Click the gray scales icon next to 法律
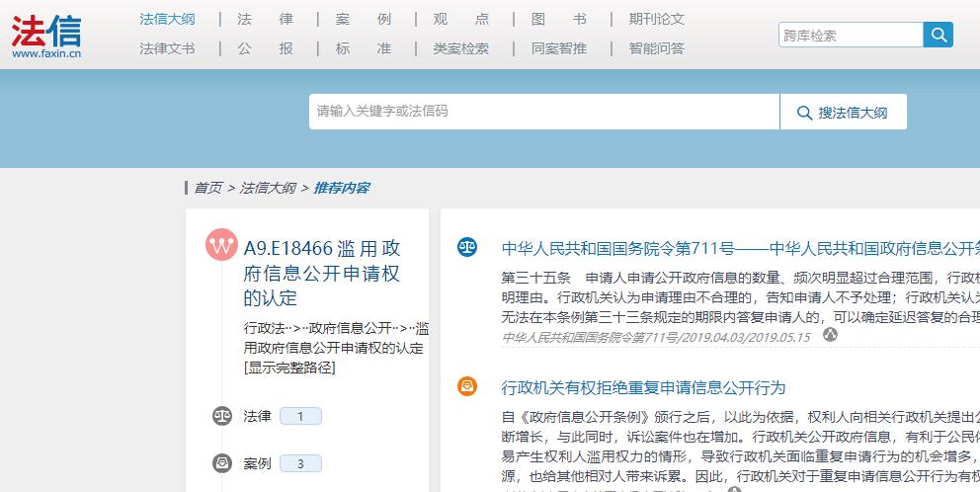The height and width of the screenshot is (492, 980). (x=222, y=416)
